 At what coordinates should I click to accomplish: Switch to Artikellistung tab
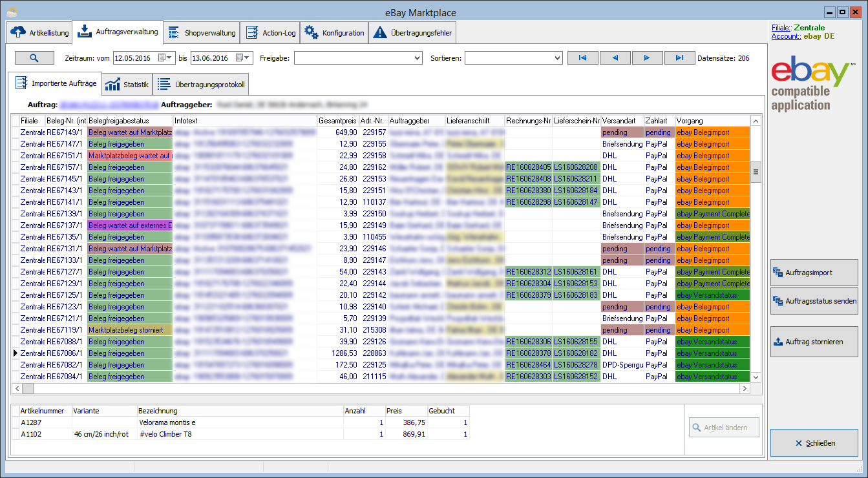tap(40, 33)
